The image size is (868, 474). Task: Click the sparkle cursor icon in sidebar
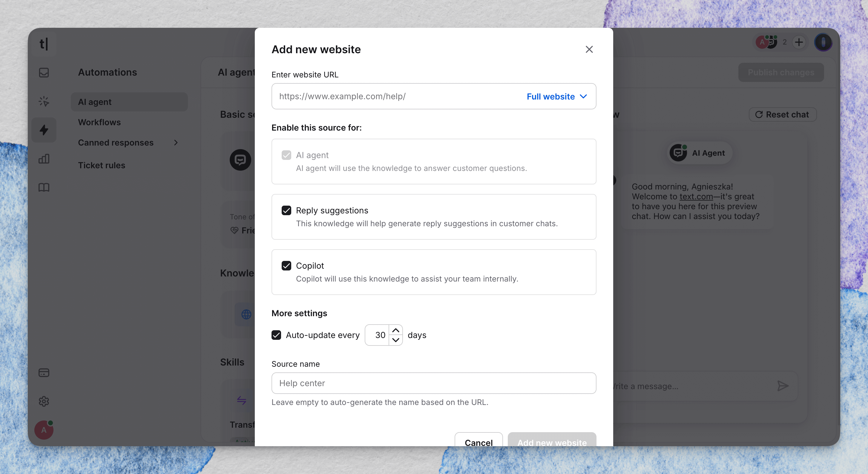(44, 101)
